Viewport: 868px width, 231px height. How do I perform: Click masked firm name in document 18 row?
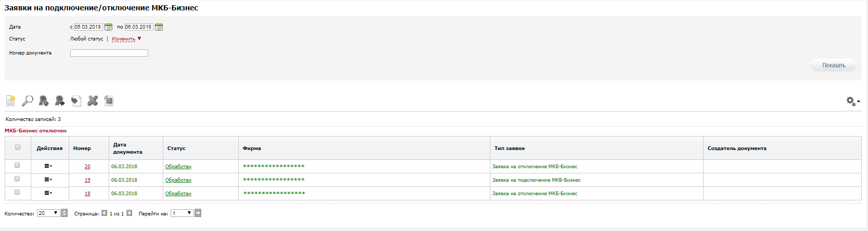274,193
